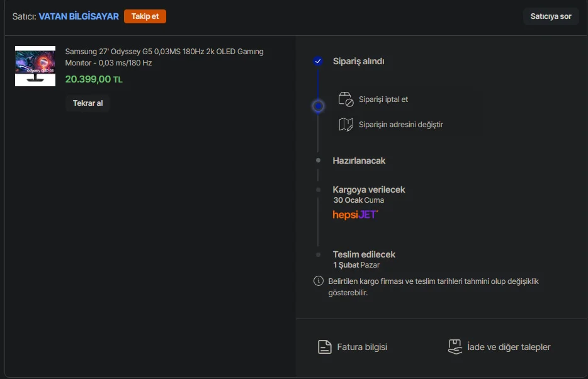The width and height of the screenshot is (588, 379).
Task: Open the İade ve diğer talepler text
Action: click(x=509, y=347)
